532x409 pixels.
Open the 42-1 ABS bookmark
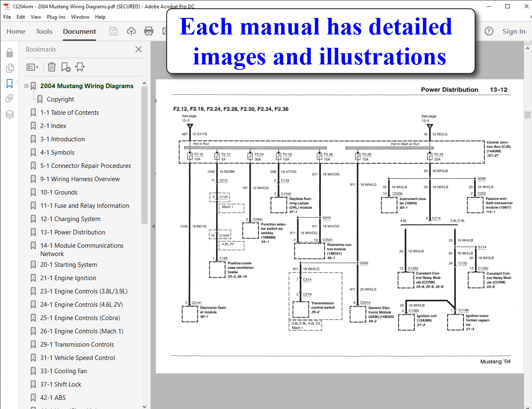coord(53,398)
